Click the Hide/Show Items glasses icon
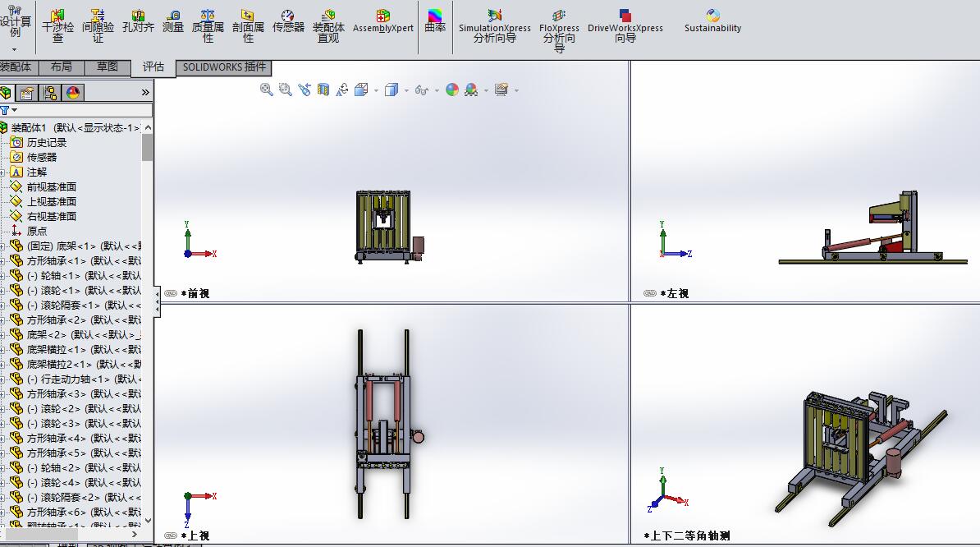980x547 pixels. point(422,90)
